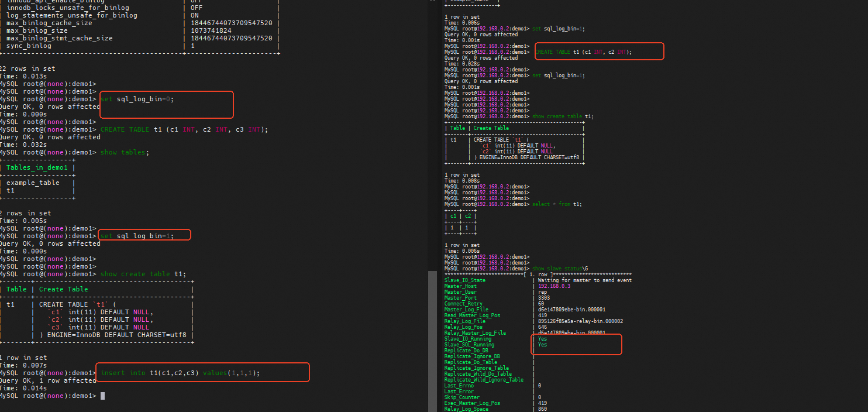Click the 'Time: 0.014s' line
Viewport: 868px width, 412px height.
23,388
